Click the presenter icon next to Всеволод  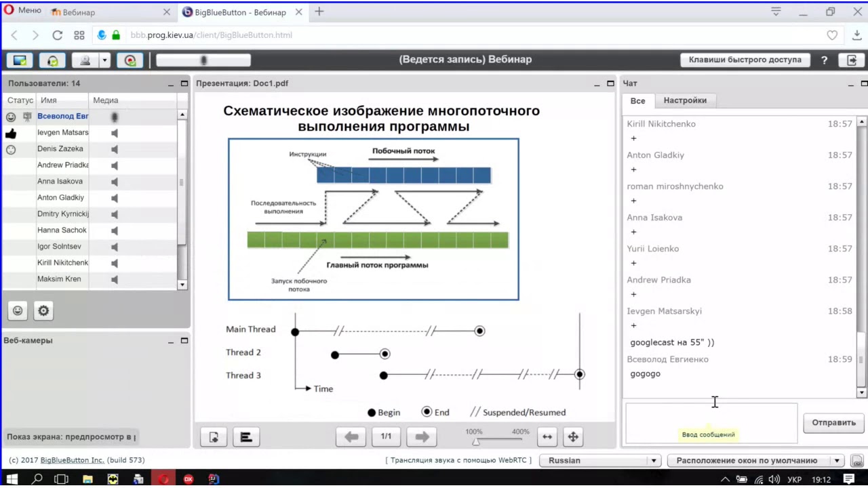point(27,117)
